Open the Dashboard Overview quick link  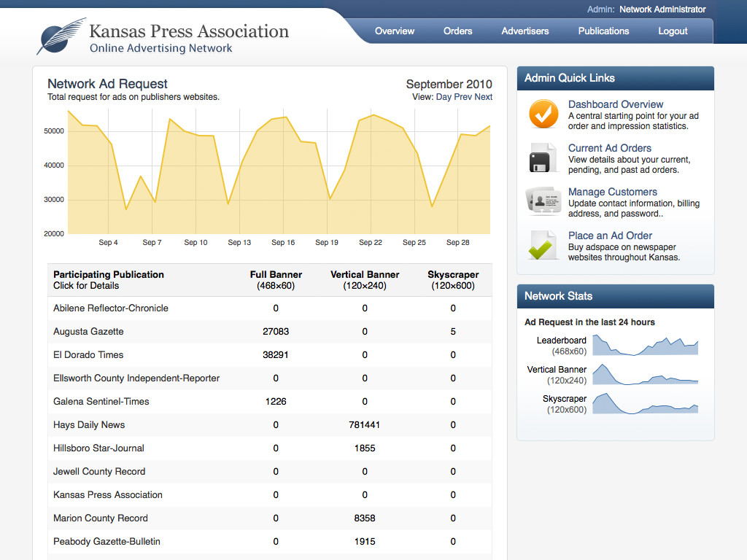click(x=616, y=104)
